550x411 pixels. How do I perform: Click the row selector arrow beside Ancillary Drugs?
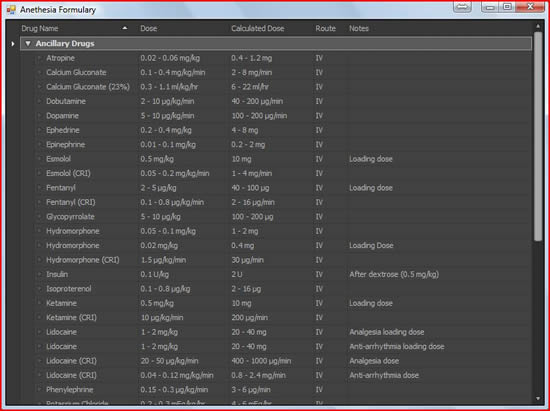point(13,44)
